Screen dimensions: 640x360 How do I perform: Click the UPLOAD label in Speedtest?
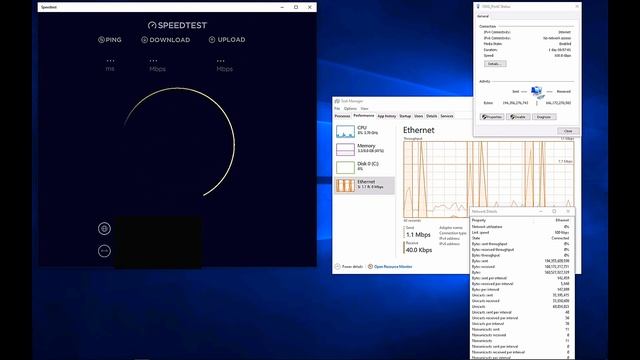click(227, 40)
